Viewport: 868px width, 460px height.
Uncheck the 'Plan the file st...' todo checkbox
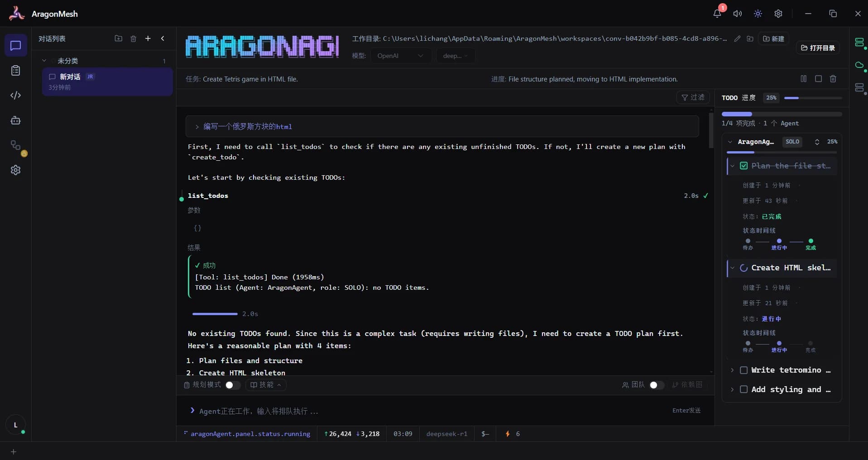click(x=743, y=166)
